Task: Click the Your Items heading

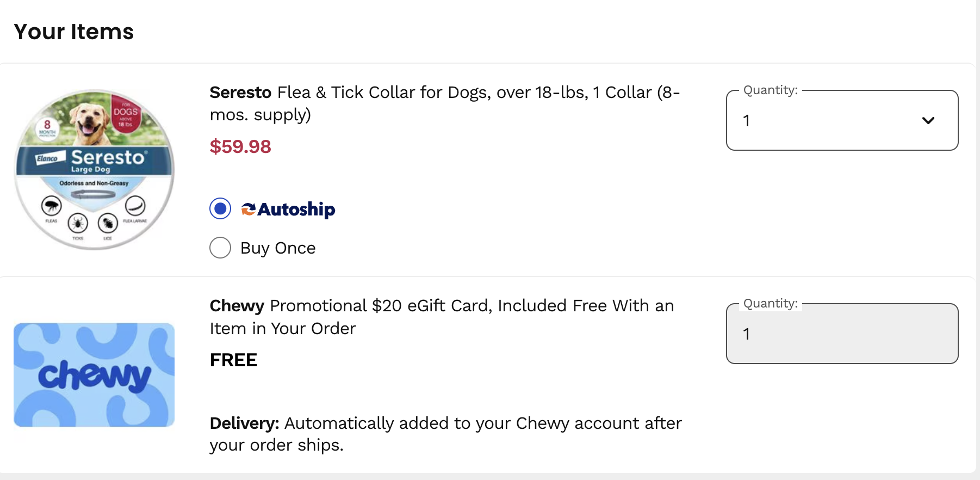Action: (x=73, y=32)
